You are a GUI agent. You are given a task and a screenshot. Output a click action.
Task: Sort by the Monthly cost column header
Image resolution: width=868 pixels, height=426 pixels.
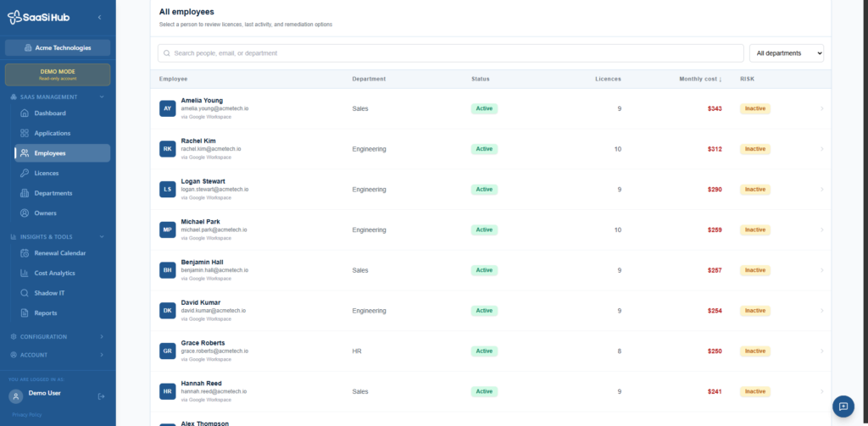[700, 79]
